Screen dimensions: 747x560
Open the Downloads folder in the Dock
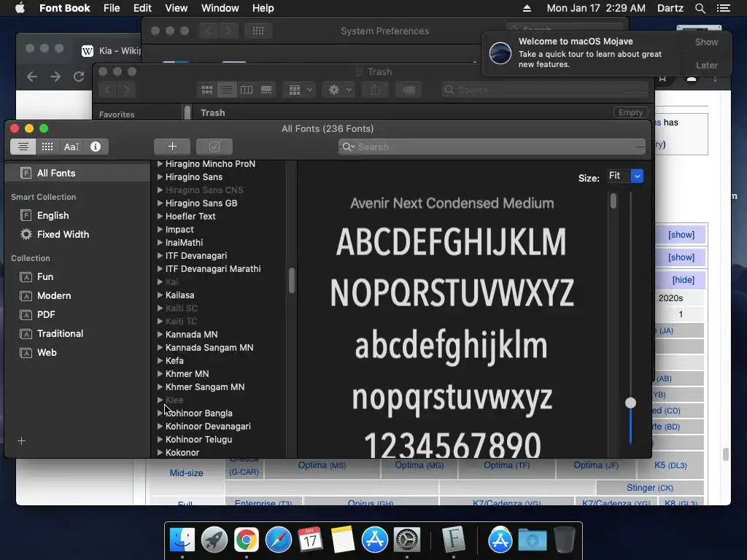533,540
